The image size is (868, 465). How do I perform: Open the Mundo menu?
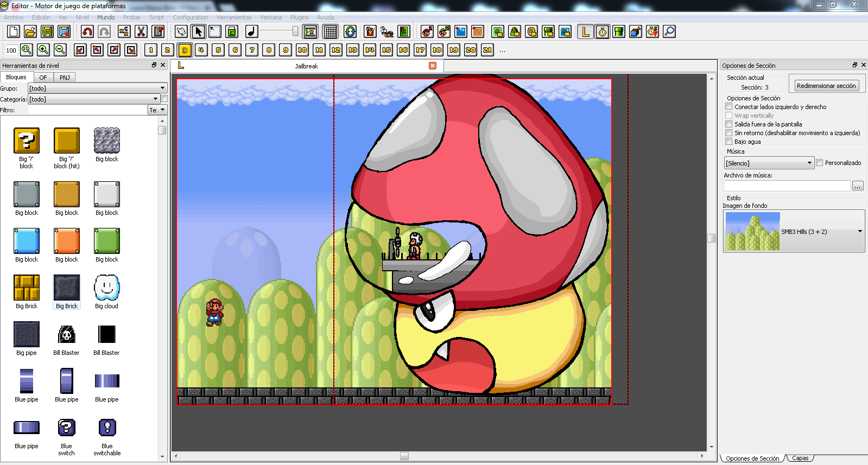tap(106, 17)
